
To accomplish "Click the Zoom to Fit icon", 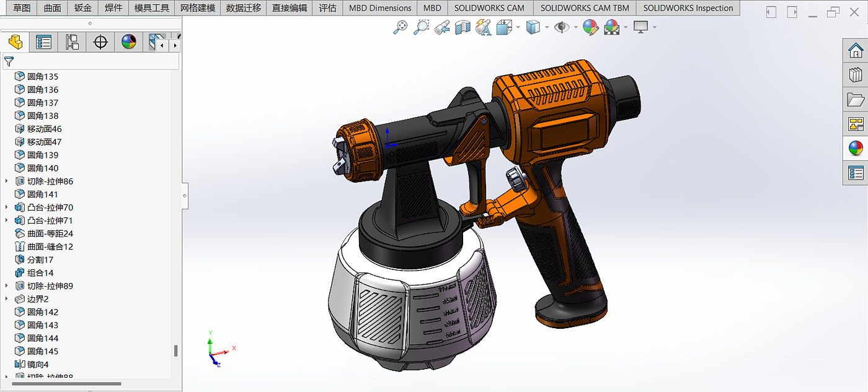I will pyautogui.click(x=401, y=27).
